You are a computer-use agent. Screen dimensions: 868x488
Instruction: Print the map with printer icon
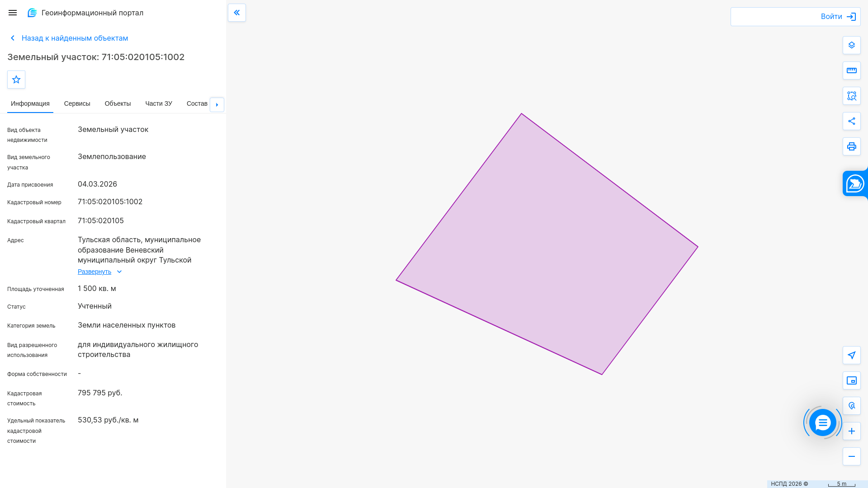(x=852, y=146)
